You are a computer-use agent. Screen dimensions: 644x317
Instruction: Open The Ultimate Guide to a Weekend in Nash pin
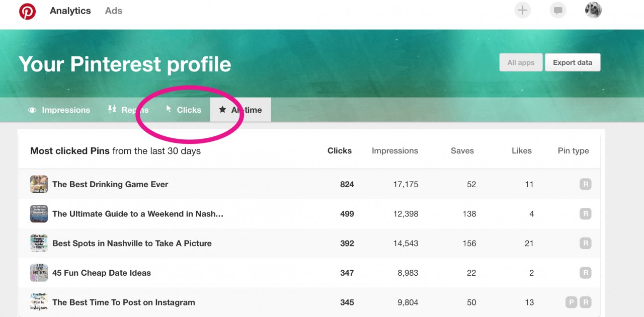coord(138,214)
